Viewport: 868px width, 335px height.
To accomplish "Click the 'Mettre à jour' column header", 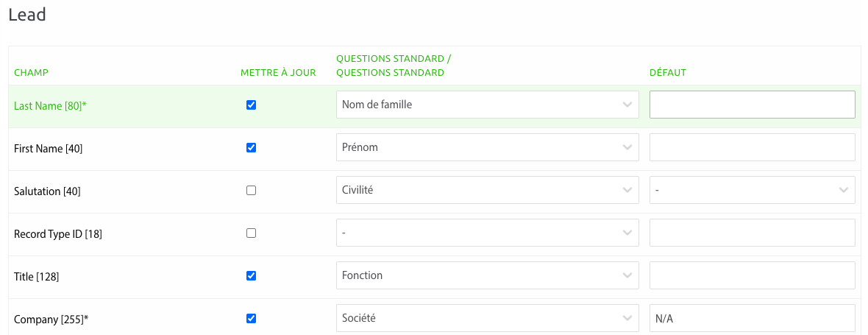I will point(278,73).
